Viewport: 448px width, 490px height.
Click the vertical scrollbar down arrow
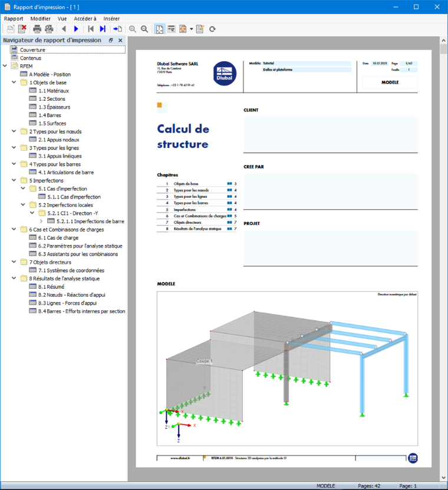coord(444,478)
